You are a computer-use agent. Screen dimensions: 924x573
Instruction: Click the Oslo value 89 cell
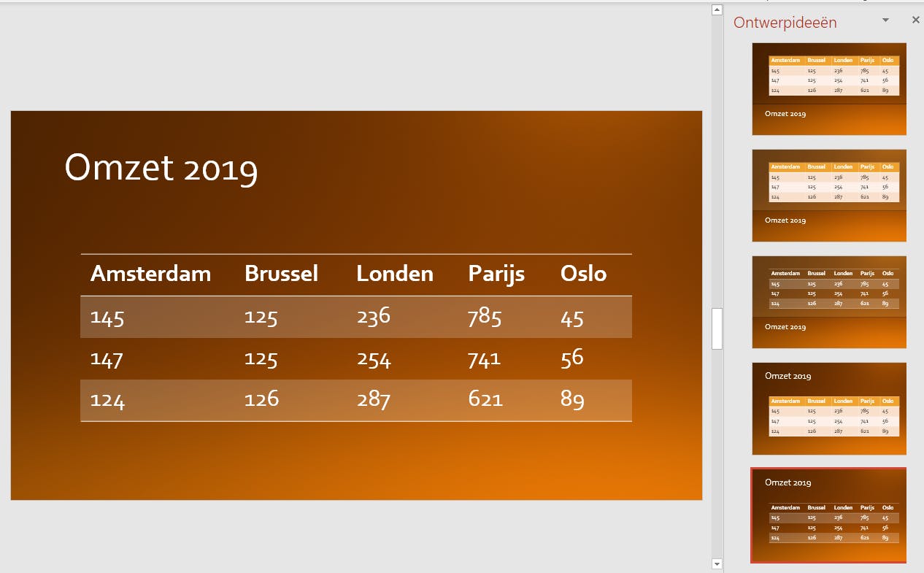pyautogui.click(x=573, y=399)
